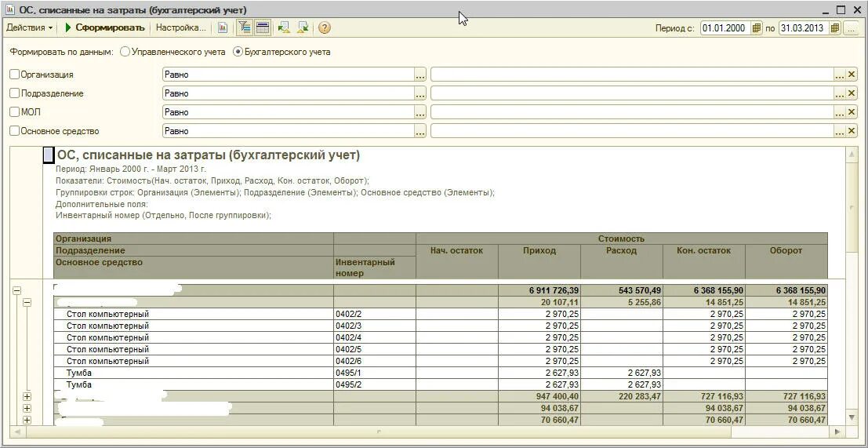This screenshot has width=868, height=448.
Task: Open calendar for the period start date
Action: pos(757,28)
